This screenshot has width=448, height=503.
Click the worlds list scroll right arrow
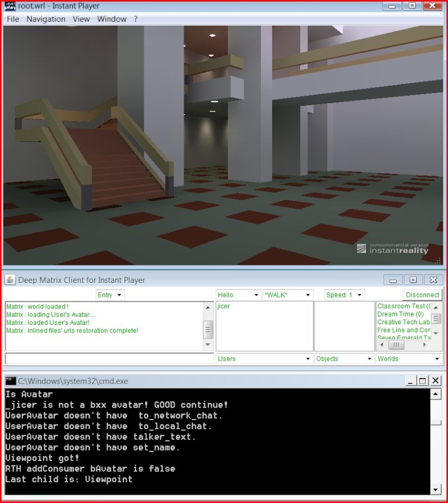pyautogui.click(x=424, y=345)
